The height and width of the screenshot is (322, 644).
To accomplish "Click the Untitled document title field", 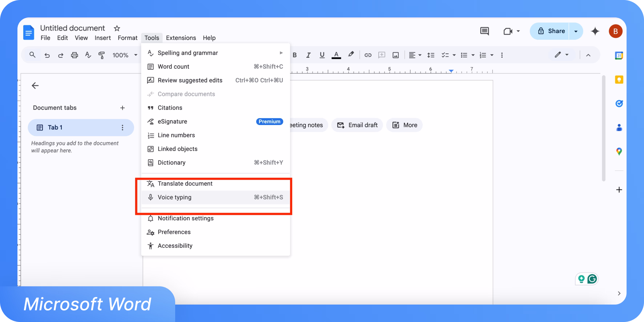I will pyautogui.click(x=73, y=28).
